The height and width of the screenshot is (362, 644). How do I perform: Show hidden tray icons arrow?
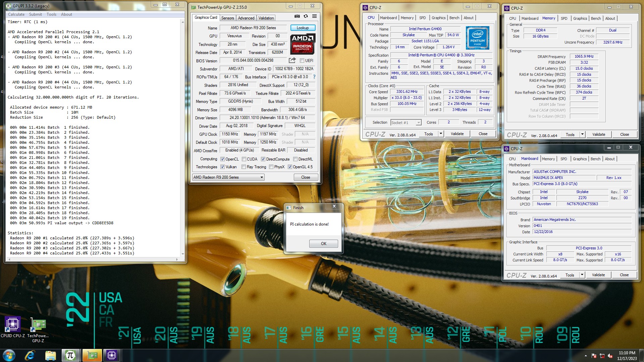586,356
